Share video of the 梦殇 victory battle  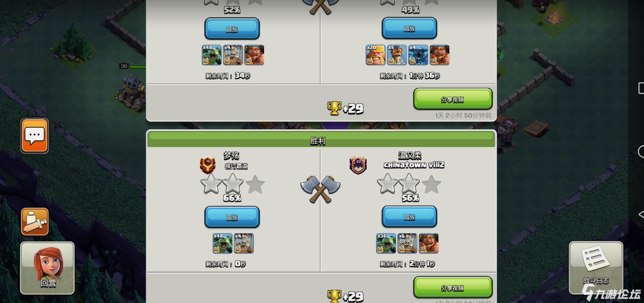pos(453,288)
